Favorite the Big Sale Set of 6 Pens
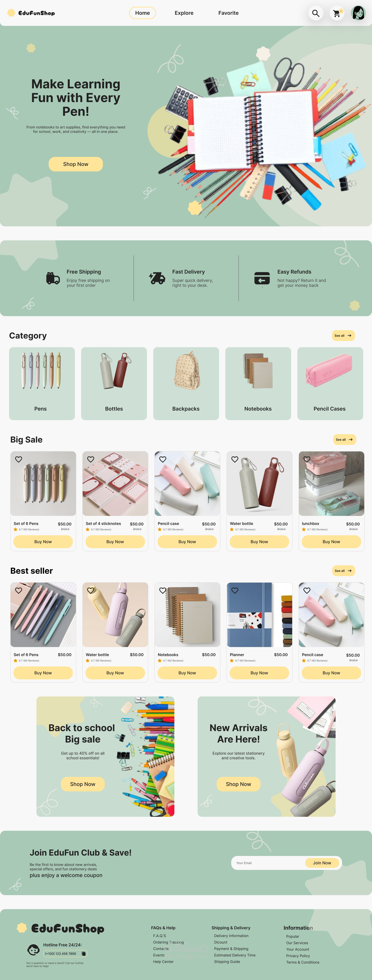This screenshot has width=372, height=980. 19,459
